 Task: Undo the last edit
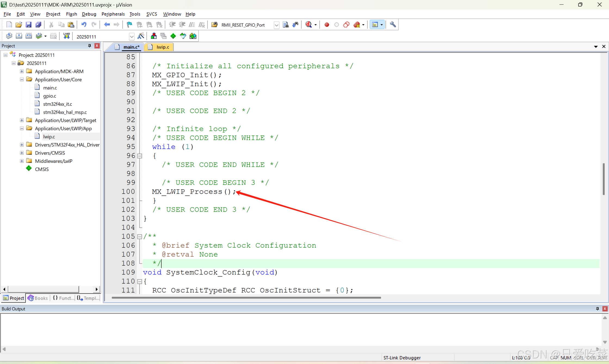point(84,24)
